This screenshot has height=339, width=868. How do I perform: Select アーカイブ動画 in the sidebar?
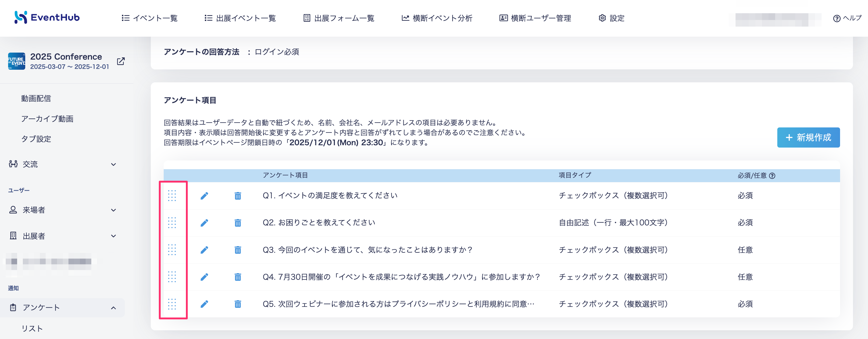click(x=47, y=119)
